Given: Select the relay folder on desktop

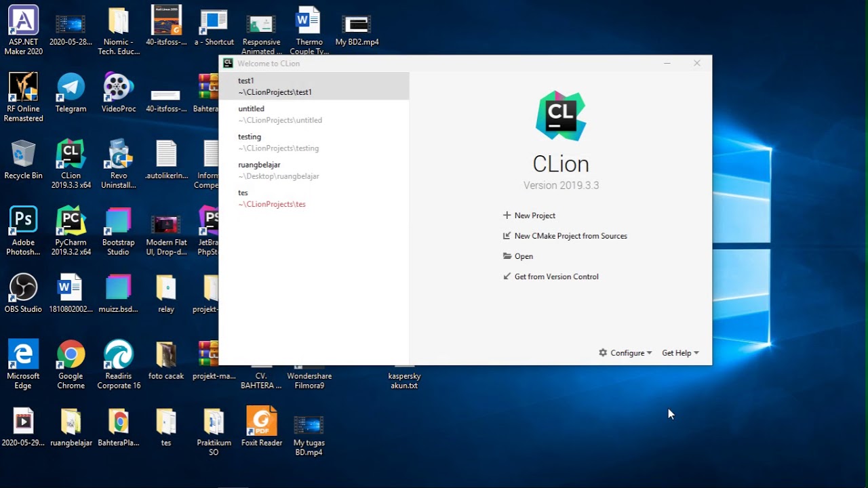Looking at the screenshot, I should pos(166,293).
